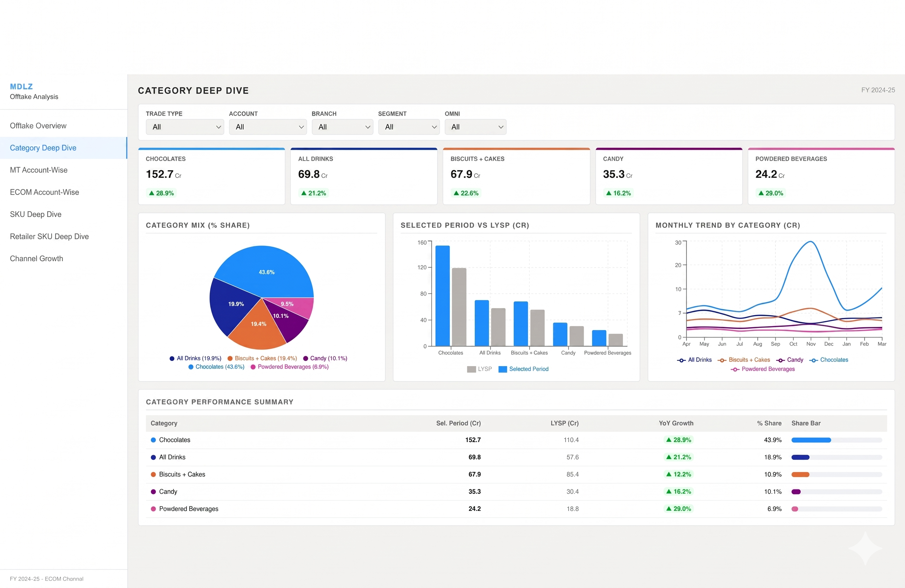Toggle Selected Period series in bar legend
The width and height of the screenshot is (905, 588).
[523, 369]
